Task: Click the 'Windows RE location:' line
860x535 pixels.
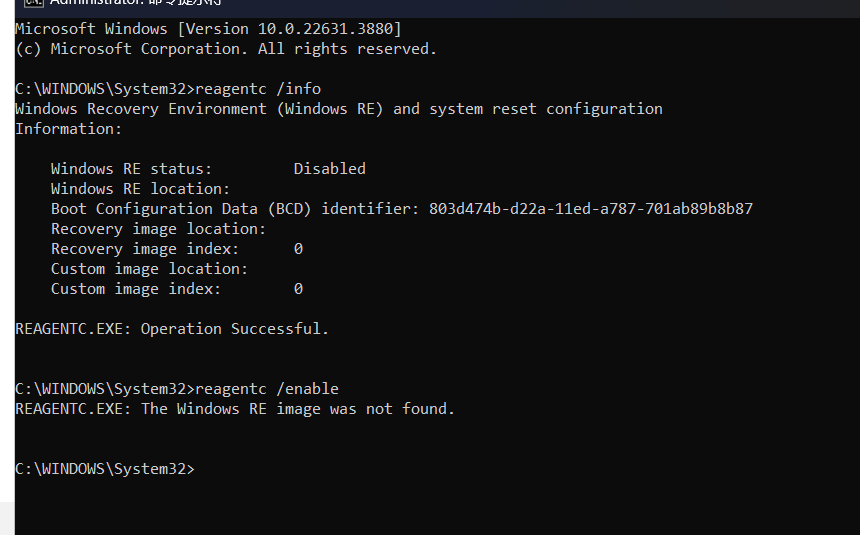Action: [140, 189]
